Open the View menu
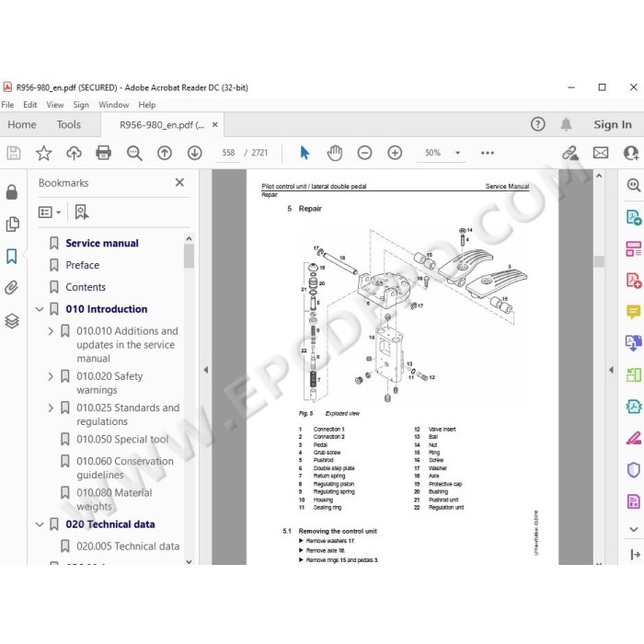Image resolution: width=644 pixels, height=644 pixels. (x=55, y=105)
